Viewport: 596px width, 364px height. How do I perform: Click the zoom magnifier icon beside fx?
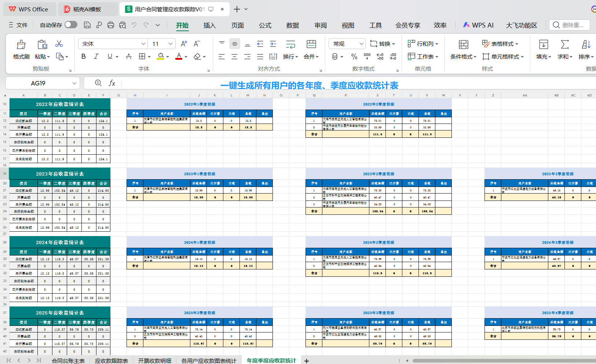point(98,83)
